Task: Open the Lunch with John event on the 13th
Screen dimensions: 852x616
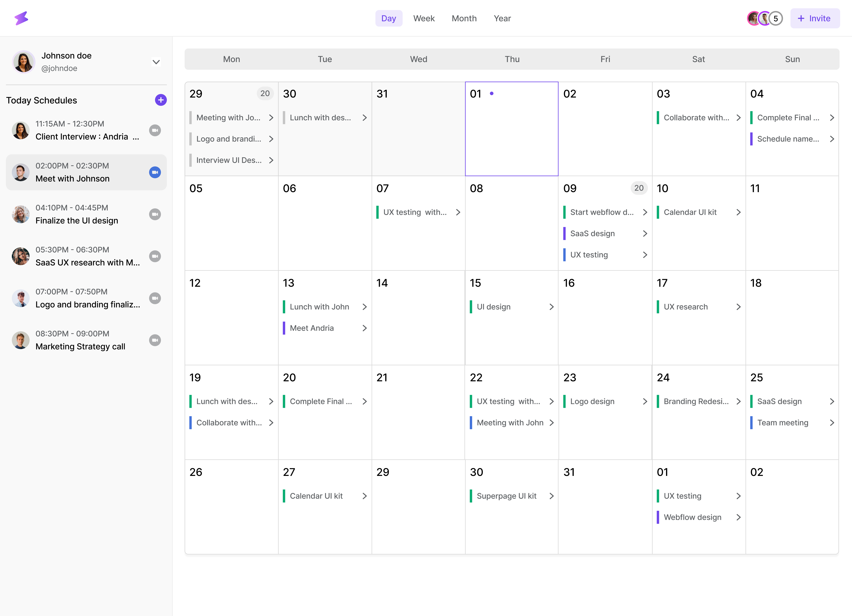Action: (320, 307)
